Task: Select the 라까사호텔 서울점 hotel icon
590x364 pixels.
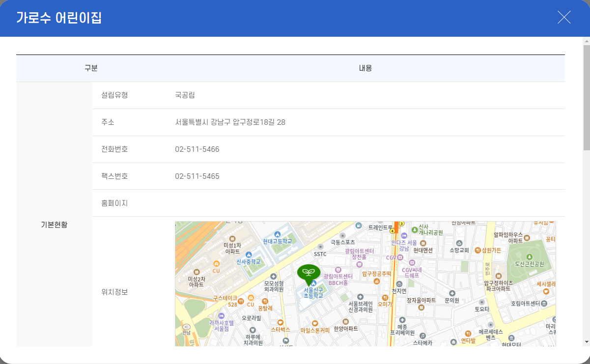Action: point(221,315)
